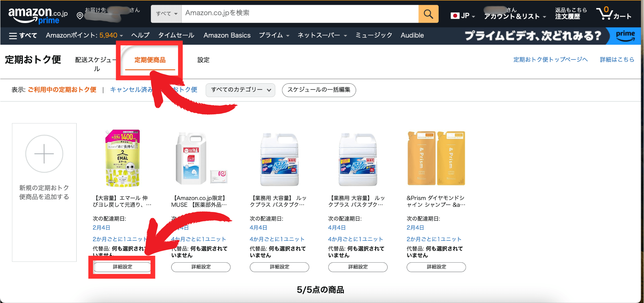Open タイムセール in navigation bar
644x303 pixels.
(x=176, y=35)
